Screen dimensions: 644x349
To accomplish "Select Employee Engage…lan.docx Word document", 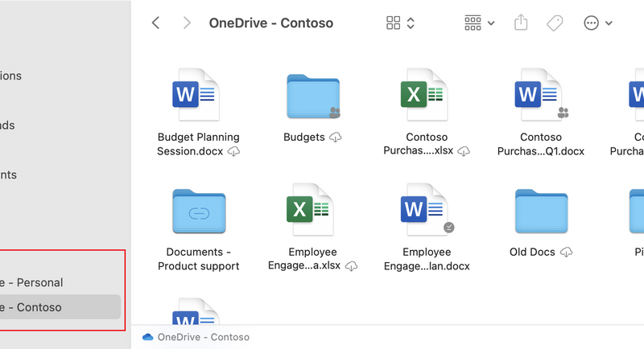I will 427,212.
